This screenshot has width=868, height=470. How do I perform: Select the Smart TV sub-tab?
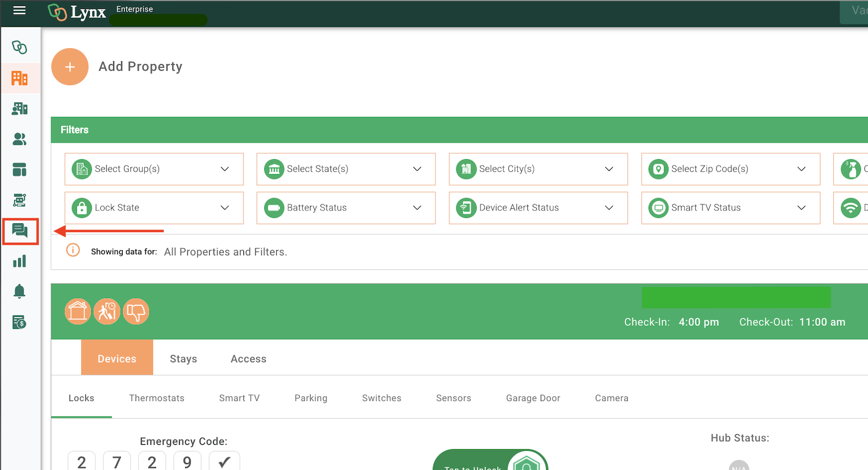(x=240, y=398)
